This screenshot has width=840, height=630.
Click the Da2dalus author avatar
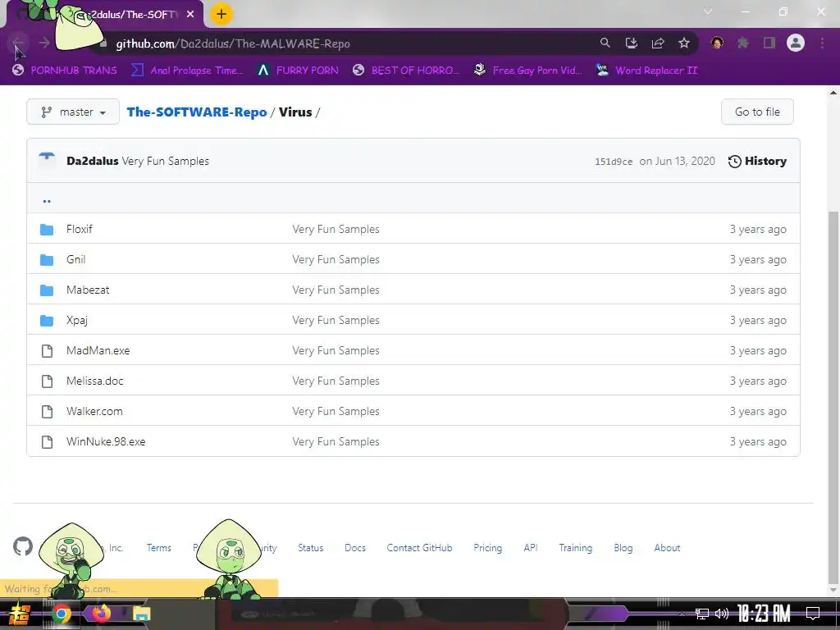[x=47, y=161]
